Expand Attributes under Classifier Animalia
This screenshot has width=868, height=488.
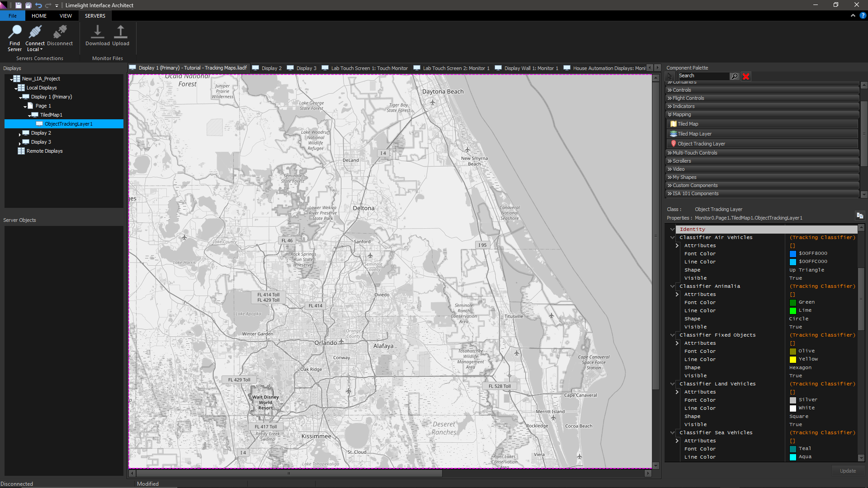point(677,295)
